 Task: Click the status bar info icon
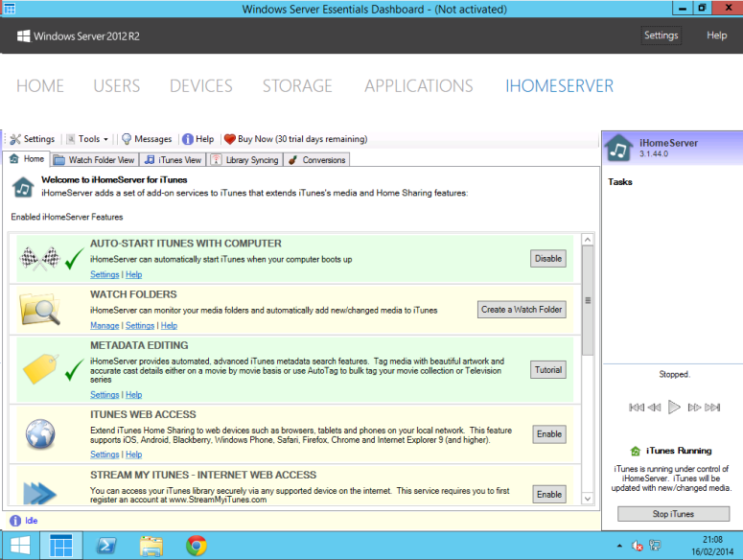[15, 521]
